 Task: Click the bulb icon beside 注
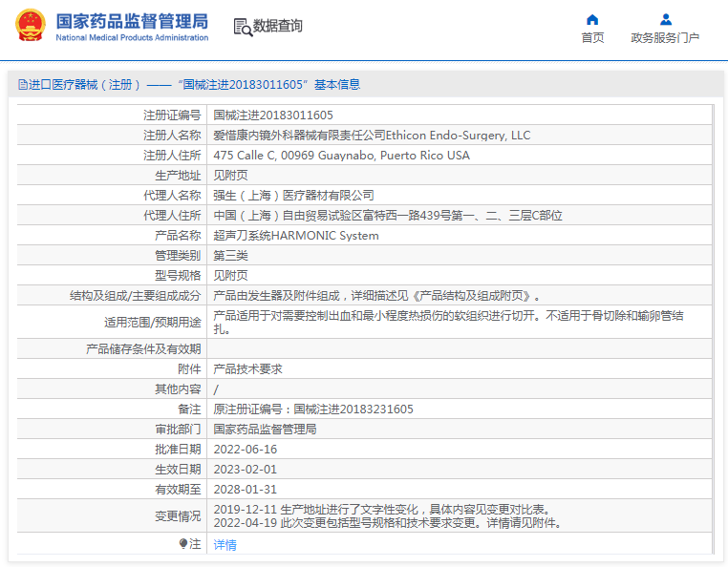pyautogui.click(x=183, y=543)
